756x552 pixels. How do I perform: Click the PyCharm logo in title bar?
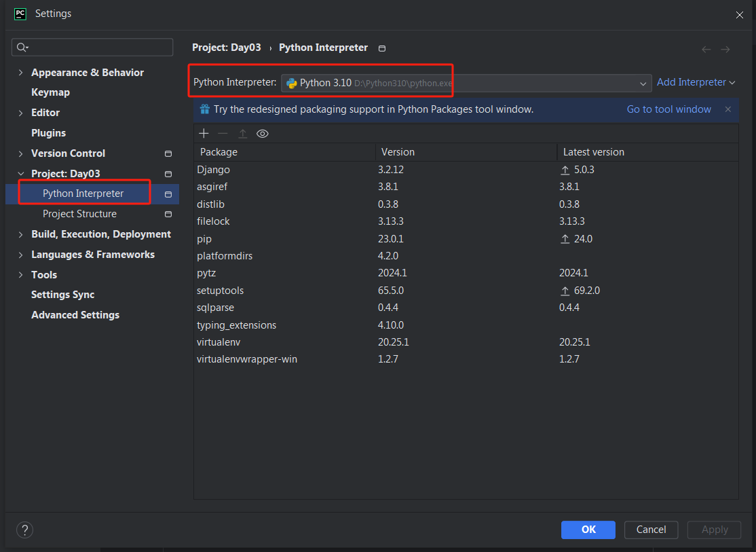(20, 14)
